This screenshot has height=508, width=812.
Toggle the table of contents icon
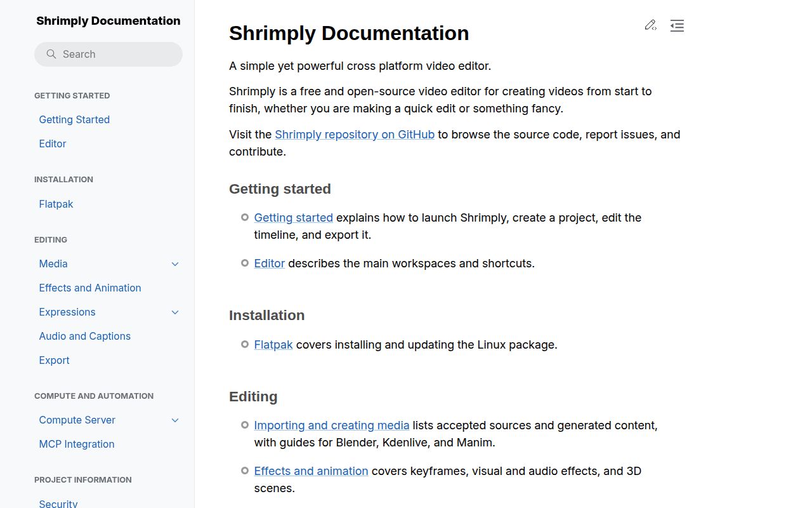coord(677,25)
